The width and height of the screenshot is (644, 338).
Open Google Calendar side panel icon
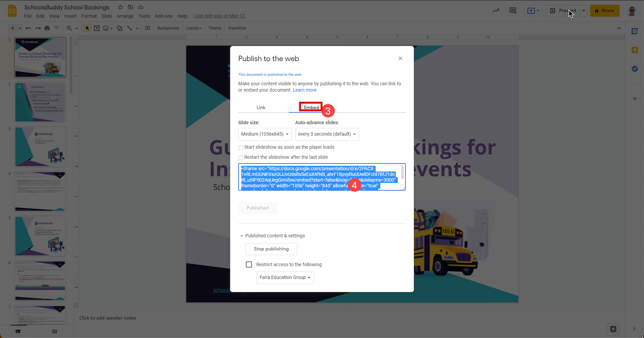634,31
